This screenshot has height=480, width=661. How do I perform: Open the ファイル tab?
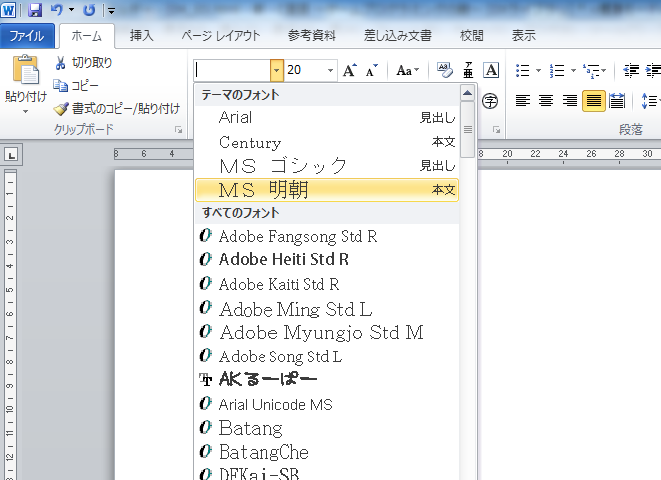(x=27, y=36)
